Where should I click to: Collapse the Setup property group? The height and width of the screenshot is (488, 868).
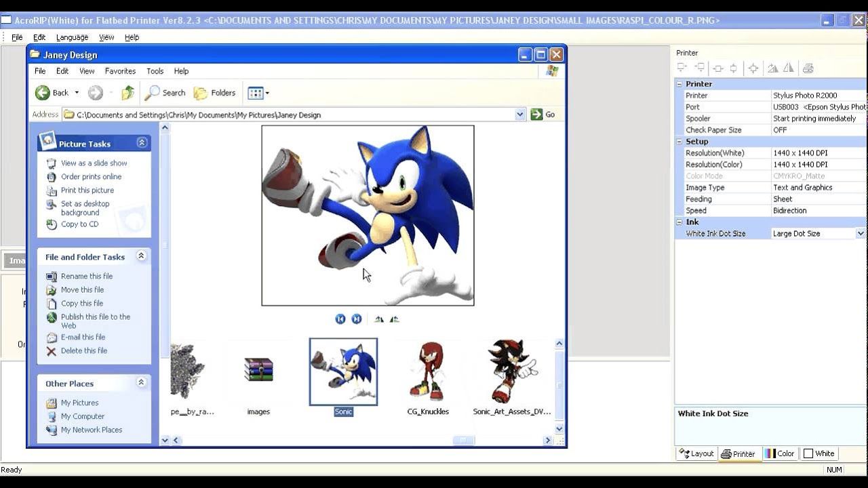[679, 142]
